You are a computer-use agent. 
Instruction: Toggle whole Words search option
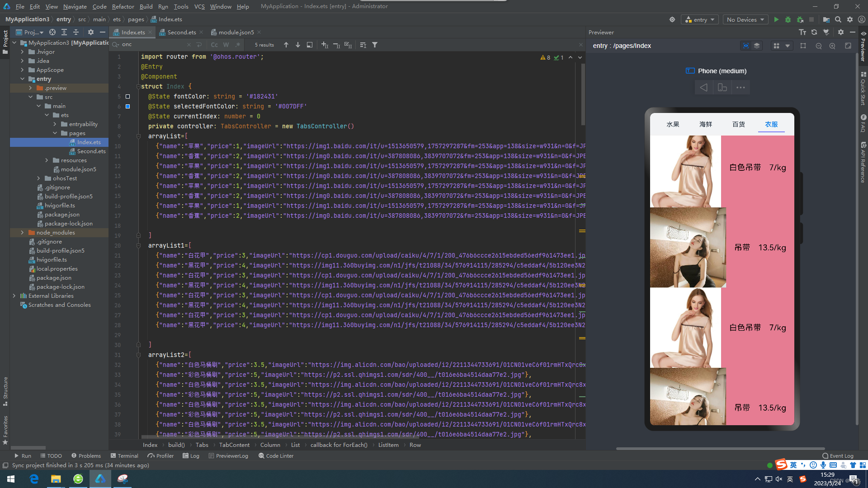click(226, 45)
